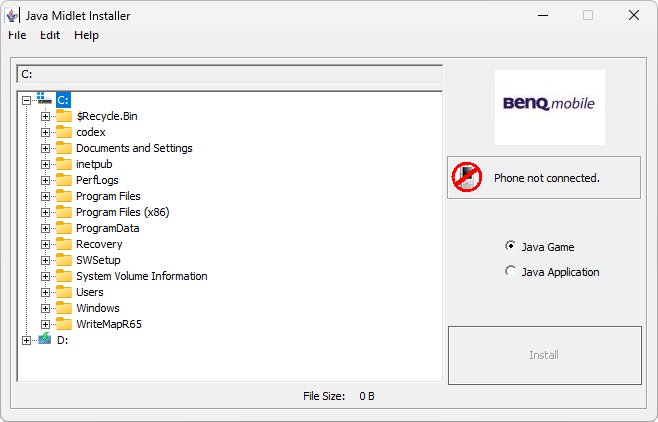
Task: Select the codex folder name
Action: (91, 133)
